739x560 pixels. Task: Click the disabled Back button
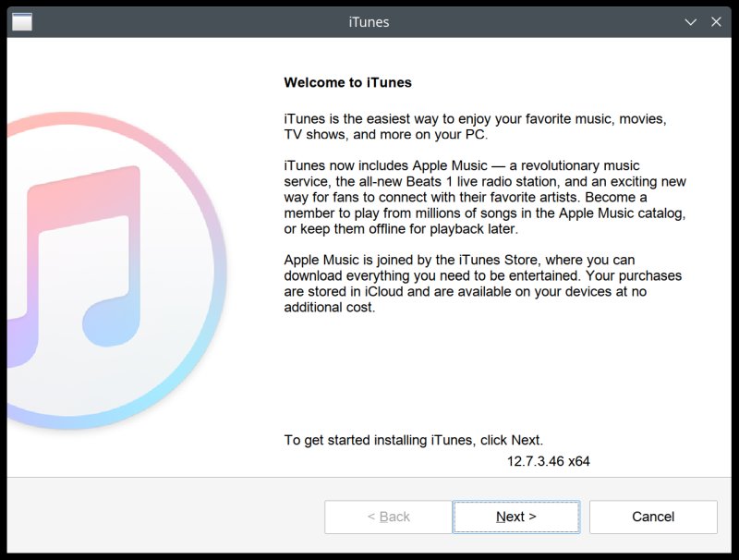(388, 517)
